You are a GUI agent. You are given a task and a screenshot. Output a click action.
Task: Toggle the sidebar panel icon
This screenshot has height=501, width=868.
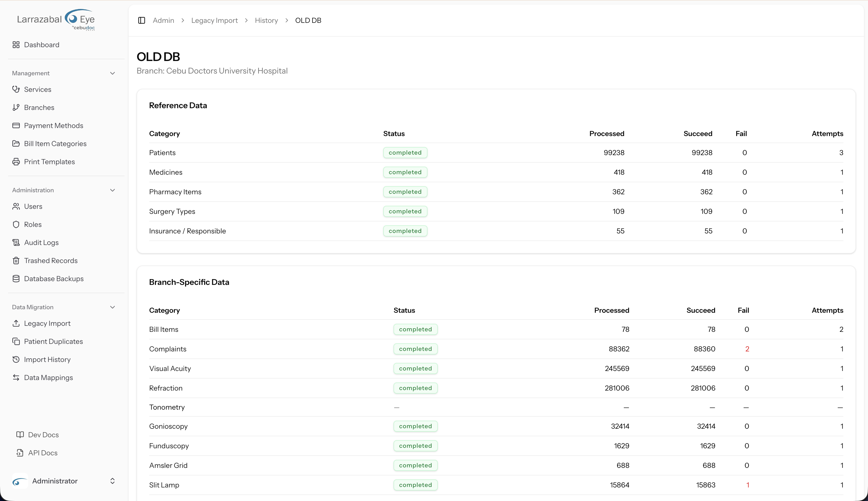[141, 20]
